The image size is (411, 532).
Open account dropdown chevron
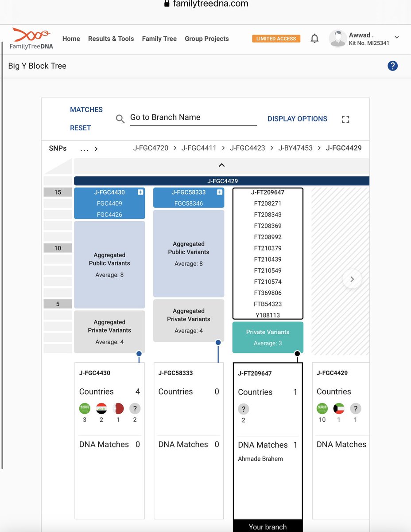pyautogui.click(x=396, y=37)
